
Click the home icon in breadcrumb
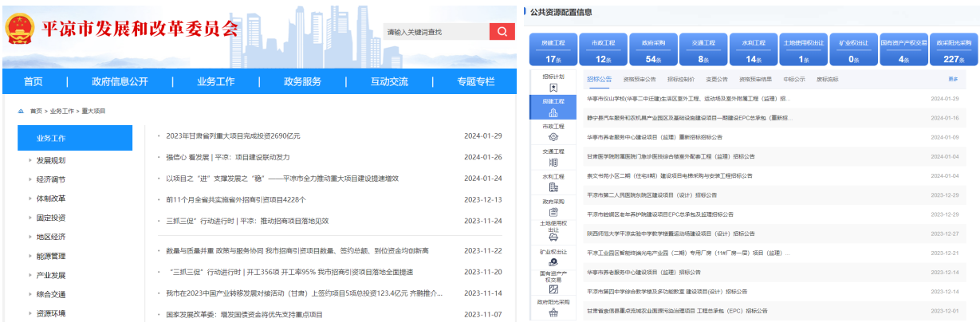(x=22, y=112)
